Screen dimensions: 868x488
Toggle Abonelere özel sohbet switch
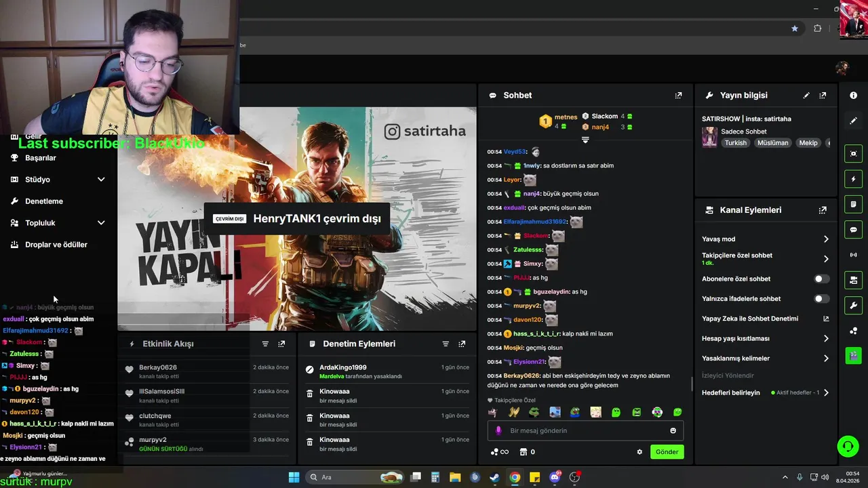tap(821, 279)
